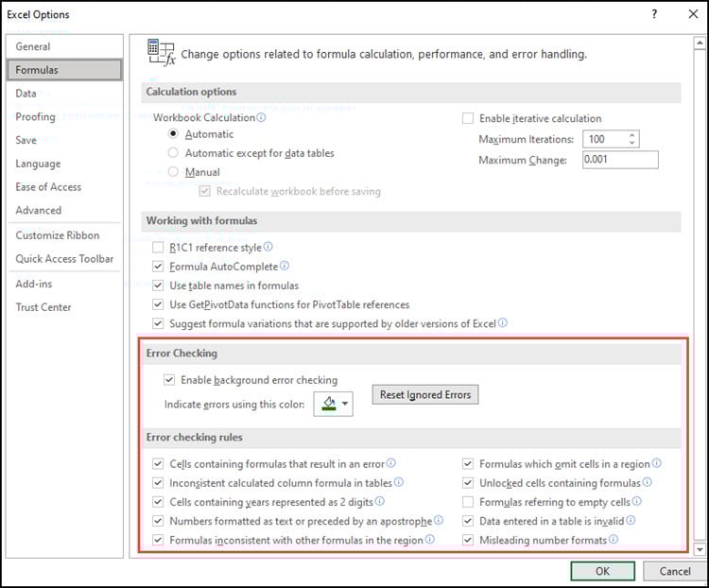The height and width of the screenshot is (588, 709).
Task: Open the Trust Center category
Action: pos(64,307)
